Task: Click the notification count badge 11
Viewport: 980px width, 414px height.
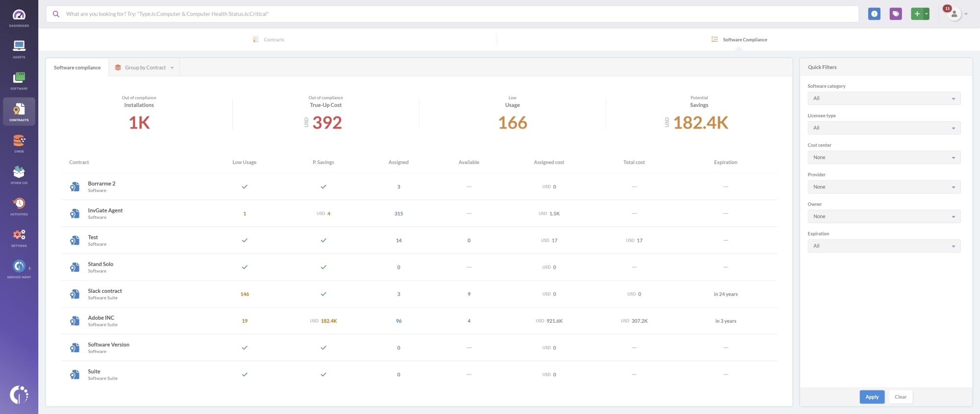Action: 948,8
